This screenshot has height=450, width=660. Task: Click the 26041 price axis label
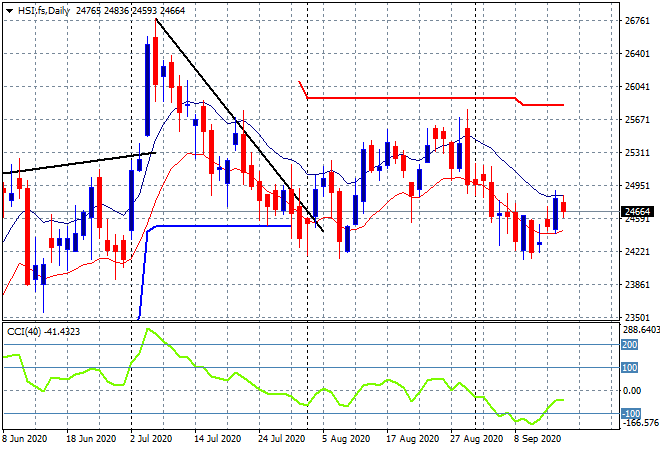[637, 86]
